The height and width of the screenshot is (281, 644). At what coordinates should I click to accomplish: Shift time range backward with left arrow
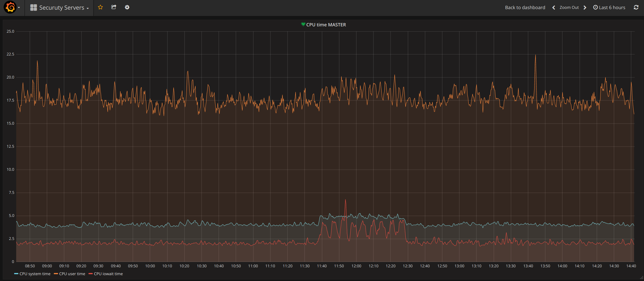click(x=554, y=8)
